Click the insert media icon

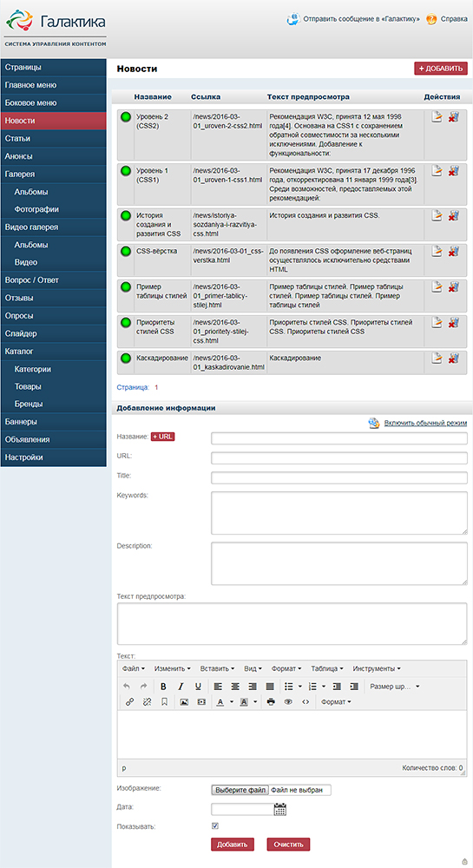click(201, 702)
